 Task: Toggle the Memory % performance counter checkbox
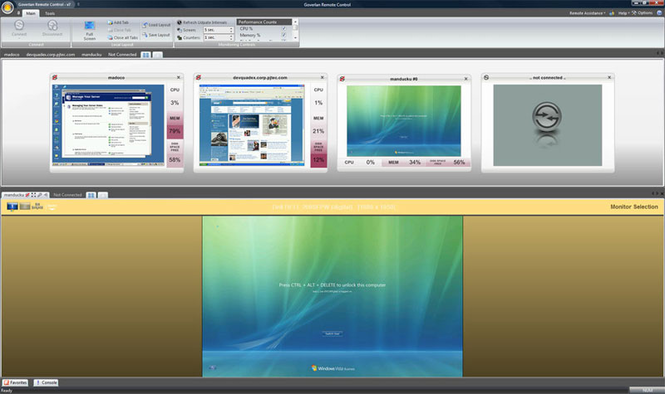pos(284,35)
